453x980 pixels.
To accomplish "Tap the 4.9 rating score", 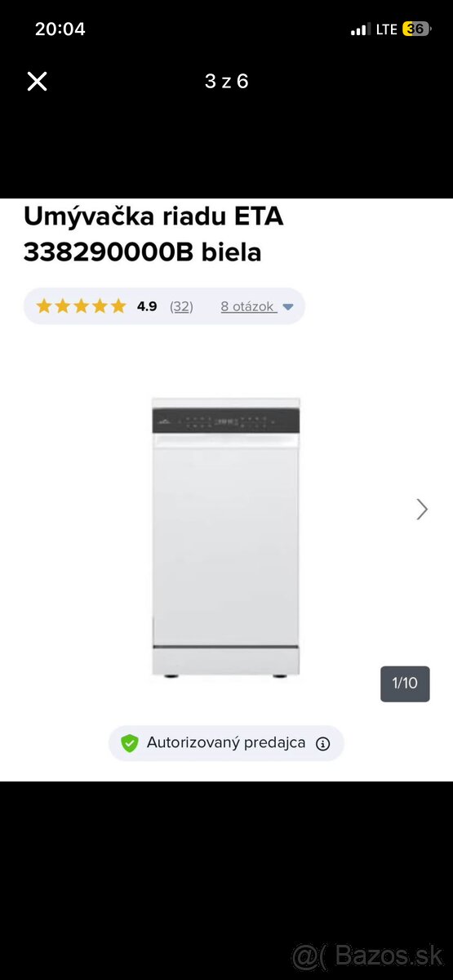I will (147, 306).
